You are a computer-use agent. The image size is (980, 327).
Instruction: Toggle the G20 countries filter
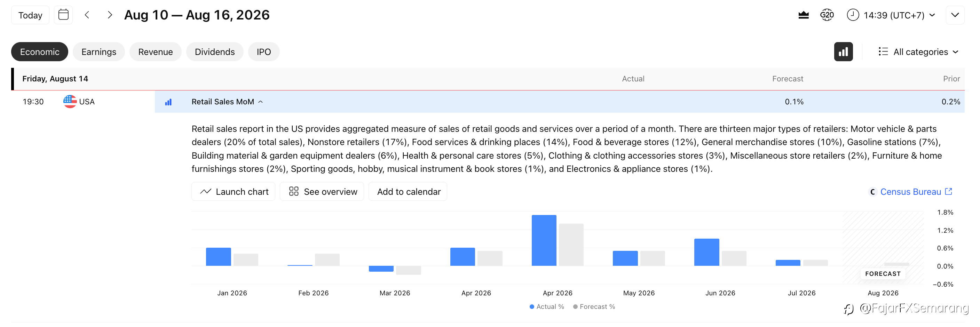[x=827, y=15]
